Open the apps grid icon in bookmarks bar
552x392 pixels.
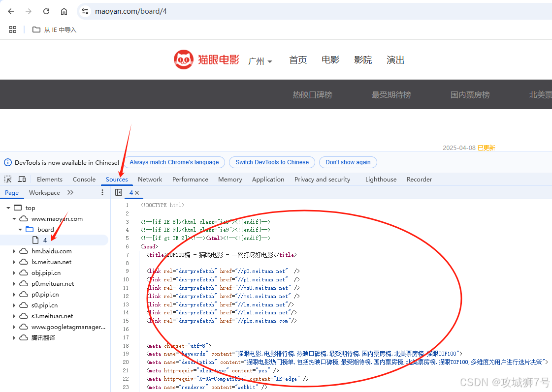13,30
